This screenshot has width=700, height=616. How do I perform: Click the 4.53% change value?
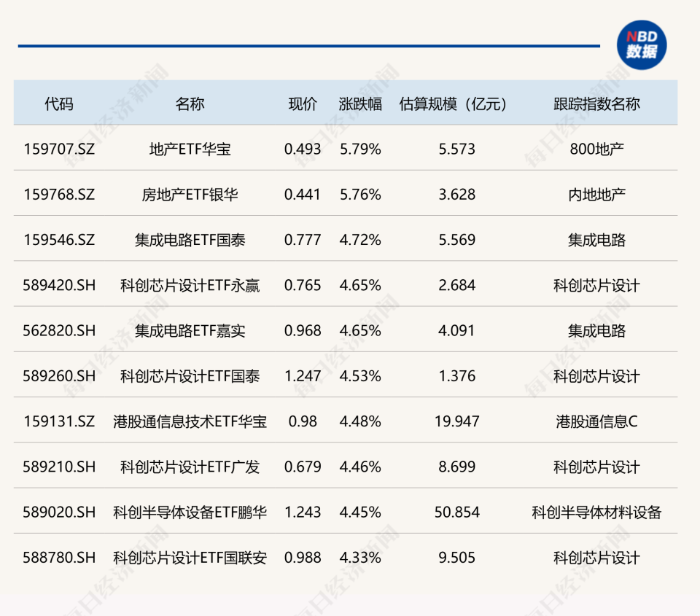coord(360,376)
